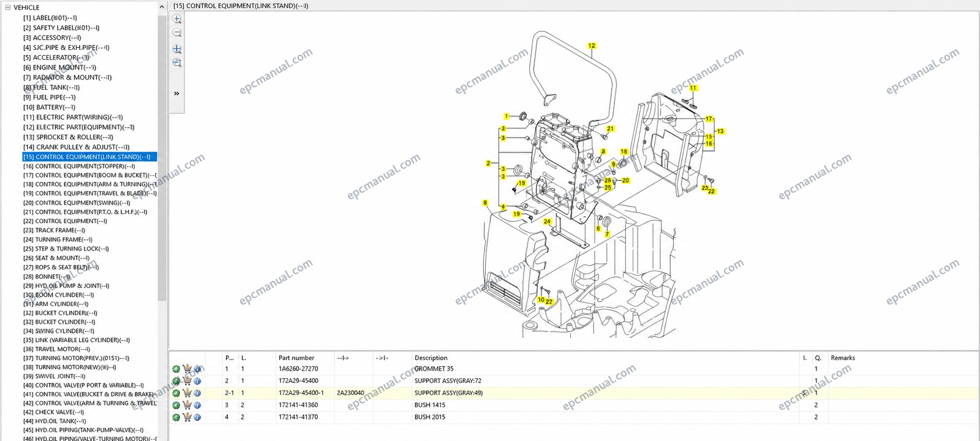Click the magnifier with crosshair plus icon
The height and width of the screenshot is (441, 980).
click(x=177, y=49)
